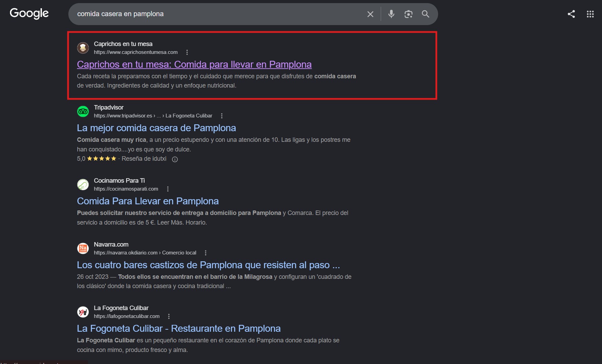The height and width of the screenshot is (364, 602).
Task: Open more options for Navarra.com result
Action: (205, 253)
